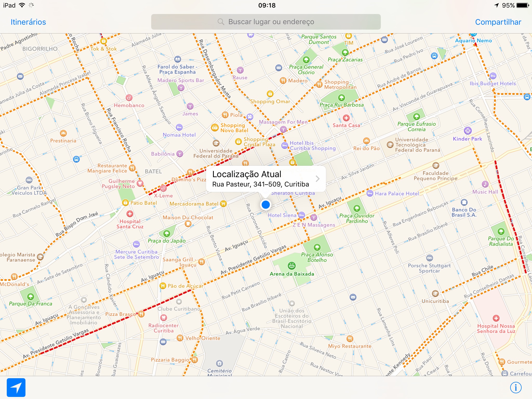
Task: Select the Mercadorama Batel grocery pin
Action: click(x=223, y=204)
